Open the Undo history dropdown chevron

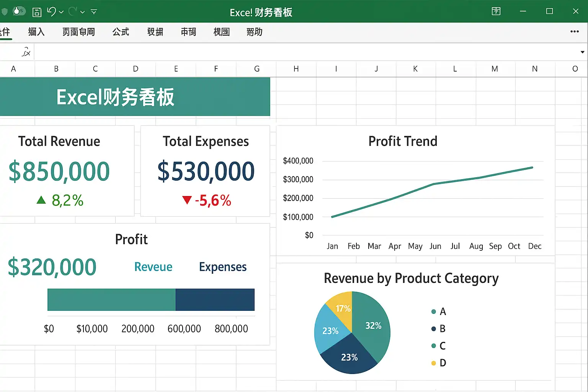tap(61, 12)
